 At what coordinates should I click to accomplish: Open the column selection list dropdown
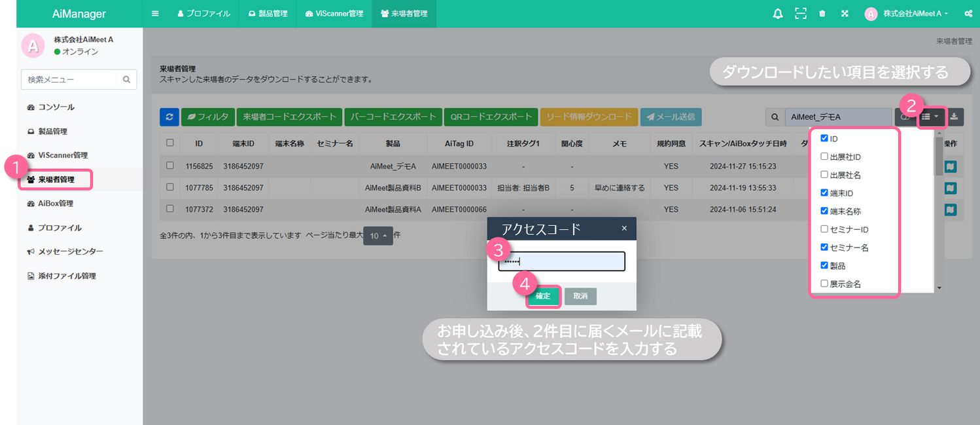(930, 117)
